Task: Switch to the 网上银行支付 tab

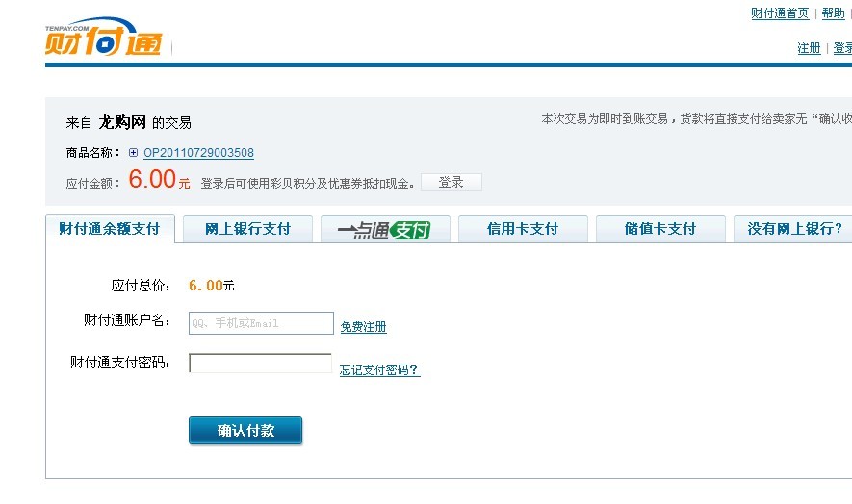Action: point(247,229)
